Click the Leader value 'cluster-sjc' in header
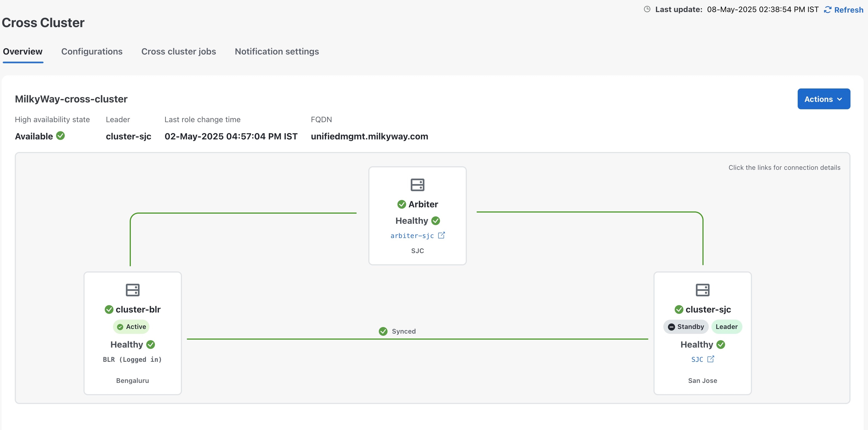 coord(128,136)
